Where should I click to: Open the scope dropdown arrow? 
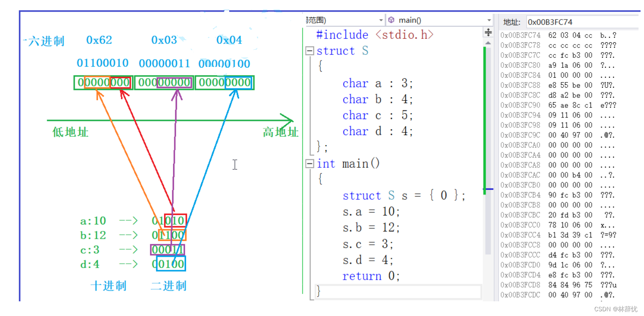point(381,20)
